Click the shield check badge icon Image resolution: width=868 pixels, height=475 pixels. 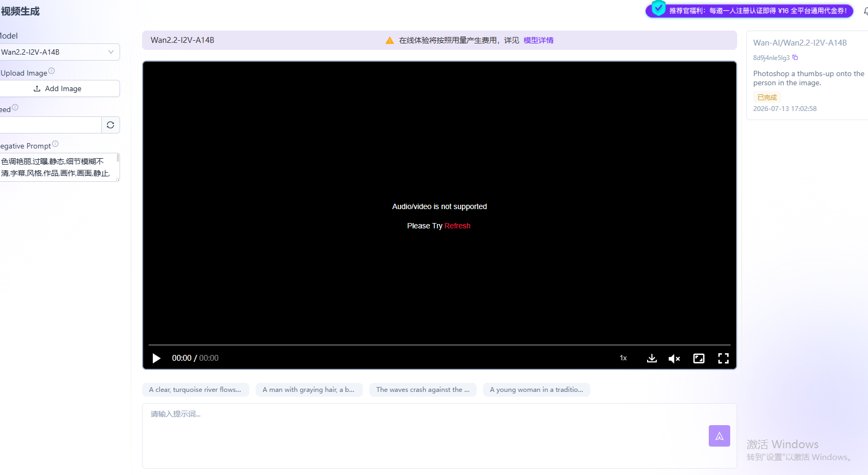click(x=658, y=8)
